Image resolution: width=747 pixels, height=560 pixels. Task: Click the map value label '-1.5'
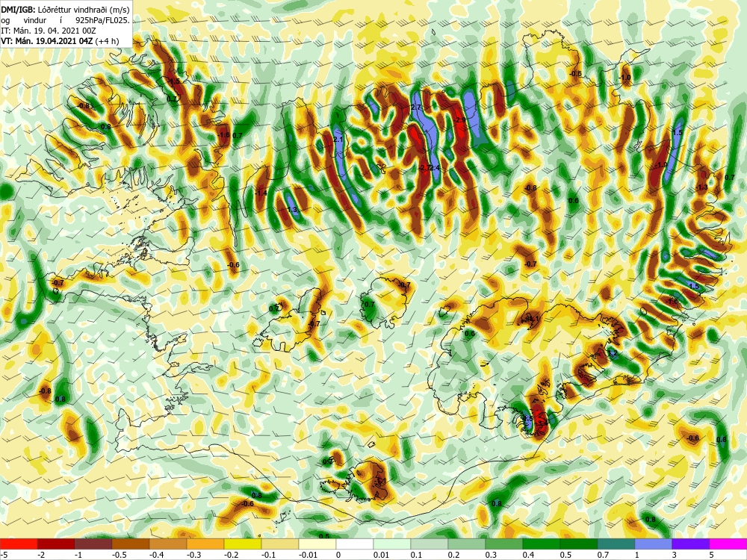pyautogui.click(x=174, y=81)
